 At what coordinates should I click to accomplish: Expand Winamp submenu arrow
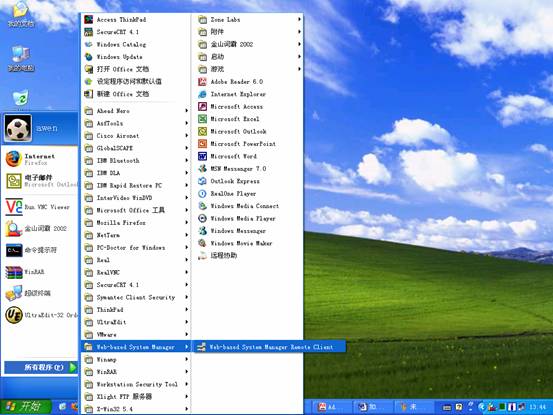click(x=186, y=359)
